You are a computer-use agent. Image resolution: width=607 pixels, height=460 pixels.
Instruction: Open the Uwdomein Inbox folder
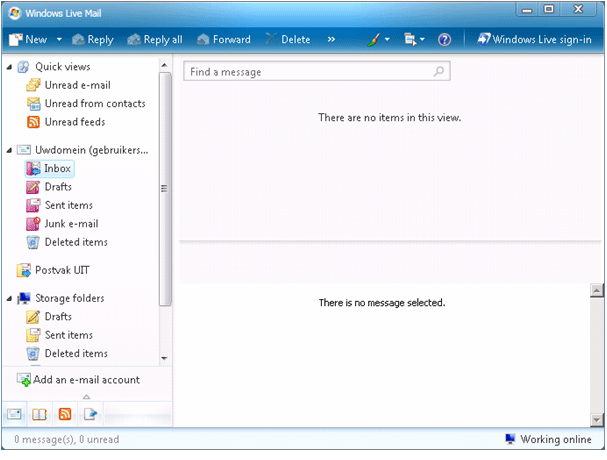tap(50, 169)
